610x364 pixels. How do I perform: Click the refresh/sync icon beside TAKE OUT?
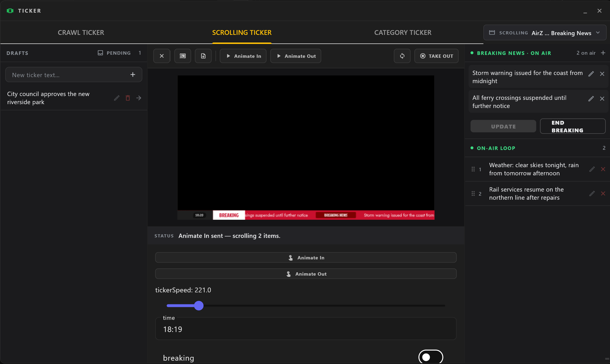click(402, 56)
